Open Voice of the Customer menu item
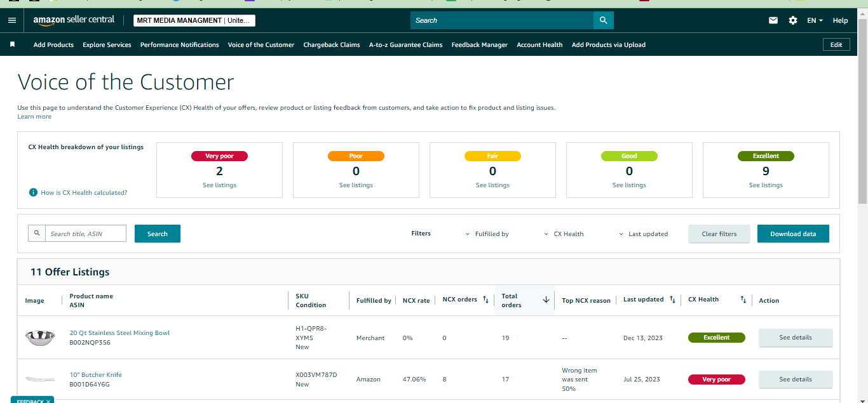Screen dimensions: 868x403 261,44
